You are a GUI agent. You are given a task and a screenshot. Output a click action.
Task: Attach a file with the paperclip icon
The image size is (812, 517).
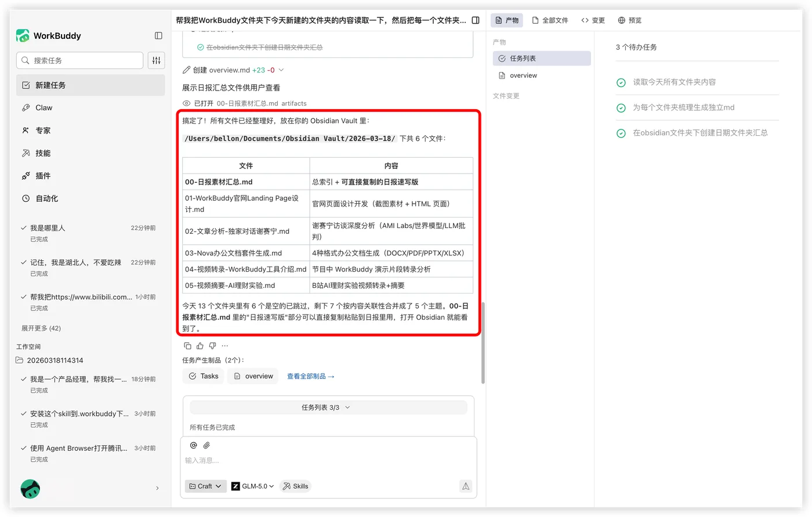pyautogui.click(x=206, y=445)
